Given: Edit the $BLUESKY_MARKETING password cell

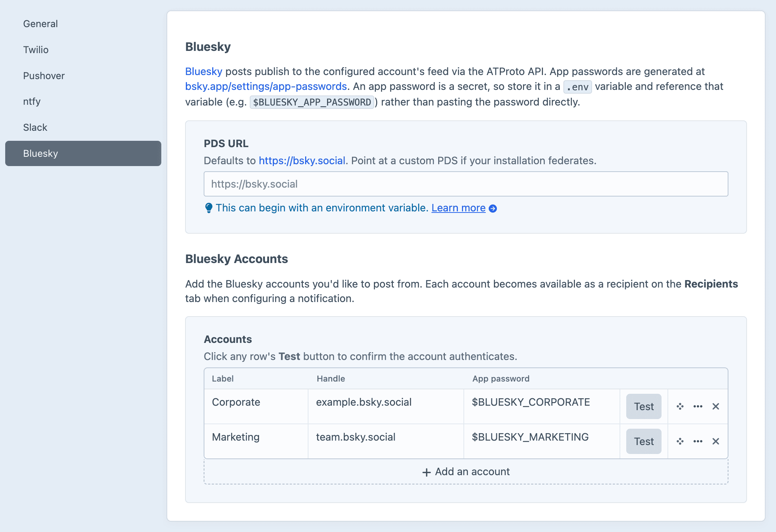Looking at the screenshot, I should tap(542, 441).
